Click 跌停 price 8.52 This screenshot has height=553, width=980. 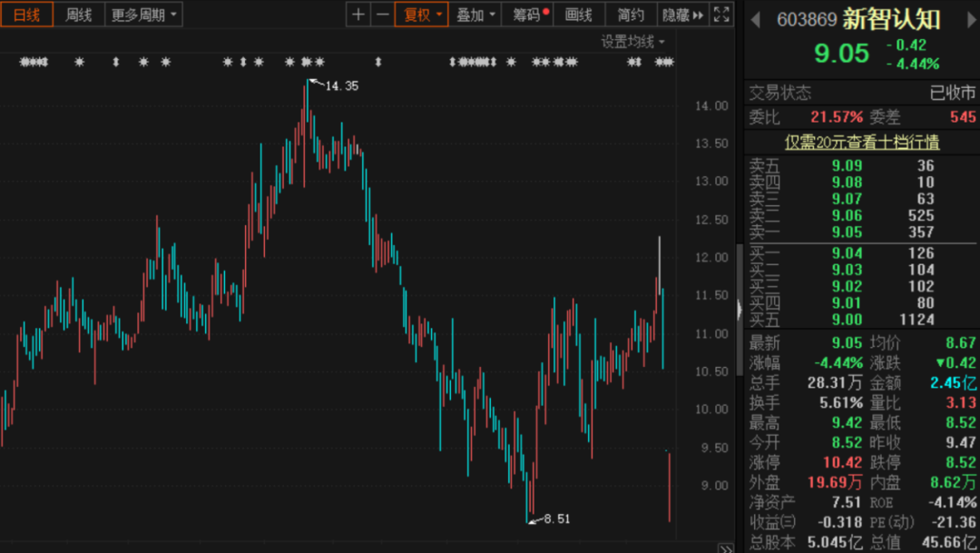coord(961,462)
